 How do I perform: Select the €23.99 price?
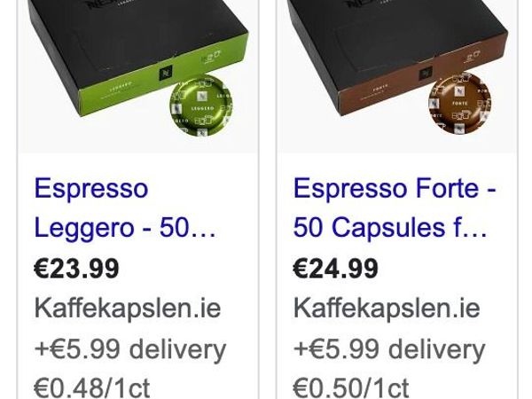pyautogui.click(x=76, y=268)
